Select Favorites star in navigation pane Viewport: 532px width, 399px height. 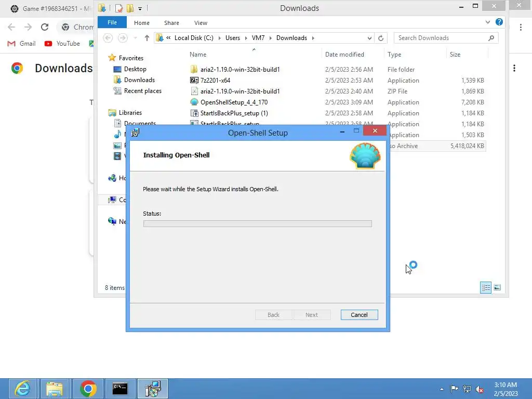tap(112, 58)
